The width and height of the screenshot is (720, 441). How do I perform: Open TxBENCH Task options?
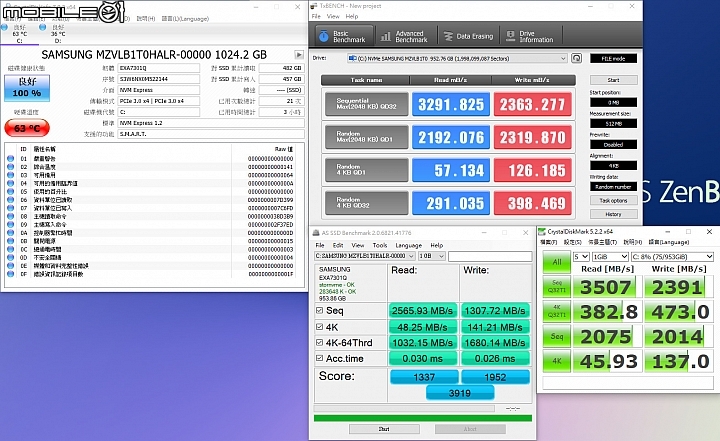point(613,201)
